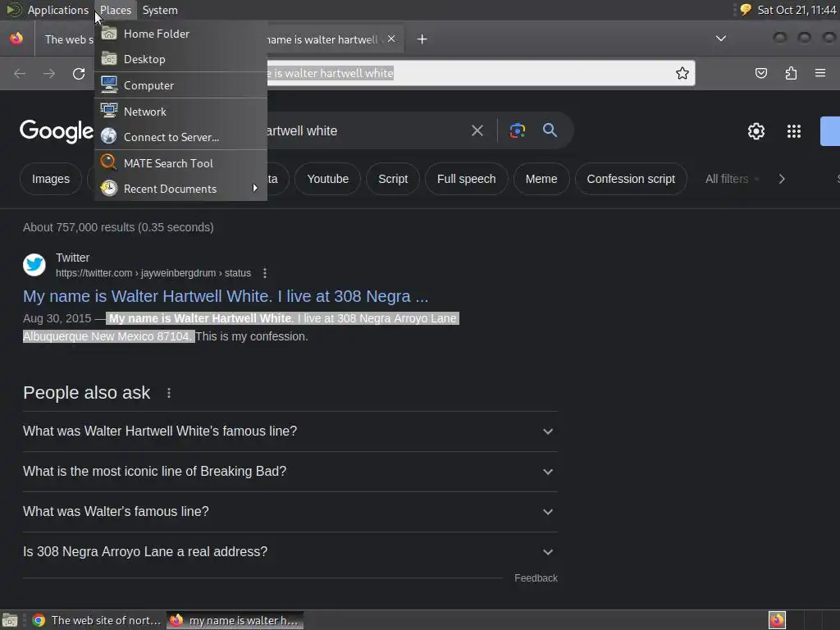Viewport: 840px width, 630px height.
Task: Select Desktop in Places menu
Action: 180,59
